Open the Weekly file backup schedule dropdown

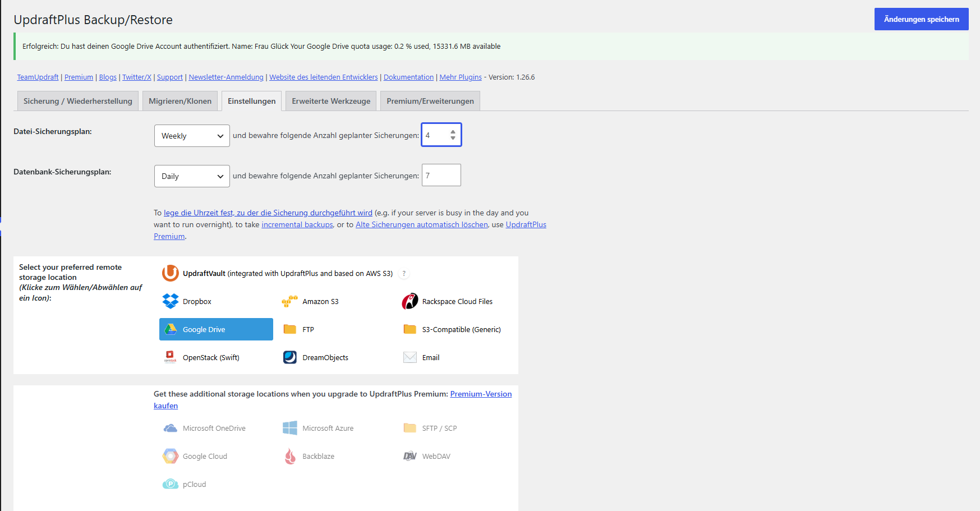[x=192, y=136]
